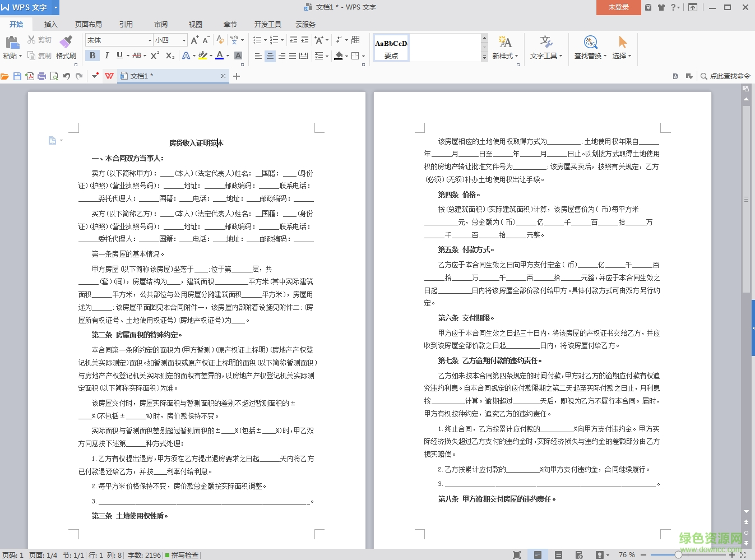Open print preview
This screenshot has width=755, height=560.
(53, 76)
